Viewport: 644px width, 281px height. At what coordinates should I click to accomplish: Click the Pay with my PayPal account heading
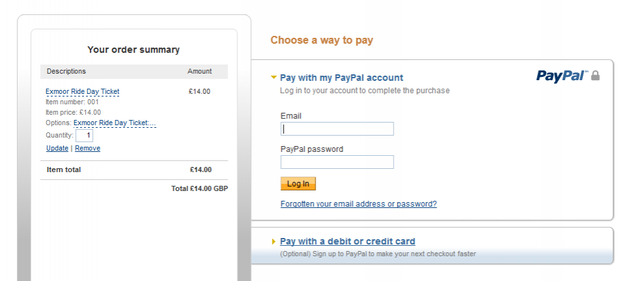pyautogui.click(x=342, y=78)
